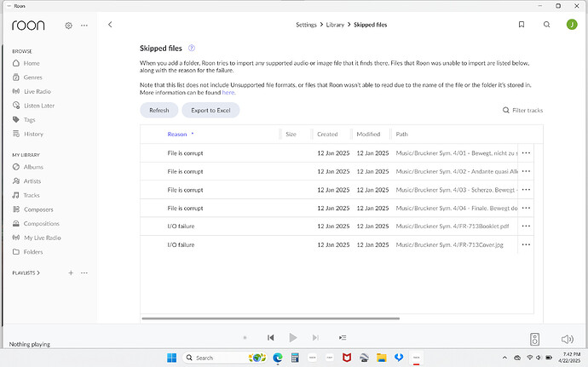Click the 'here' more information link
The width and height of the screenshot is (588, 367).
click(228, 92)
